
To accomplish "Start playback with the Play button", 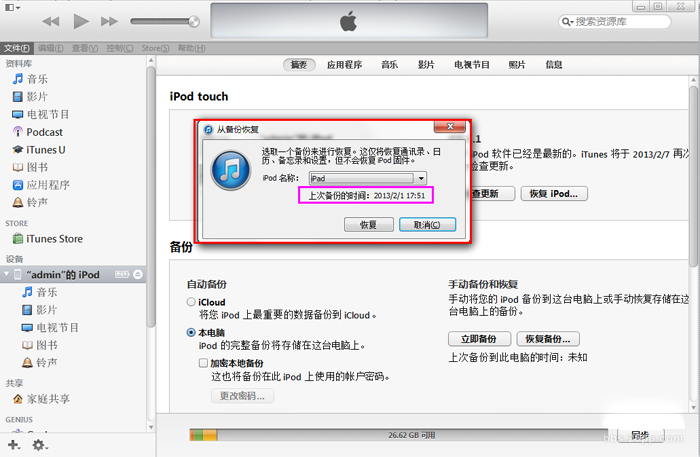I will [x=81, y=21].
